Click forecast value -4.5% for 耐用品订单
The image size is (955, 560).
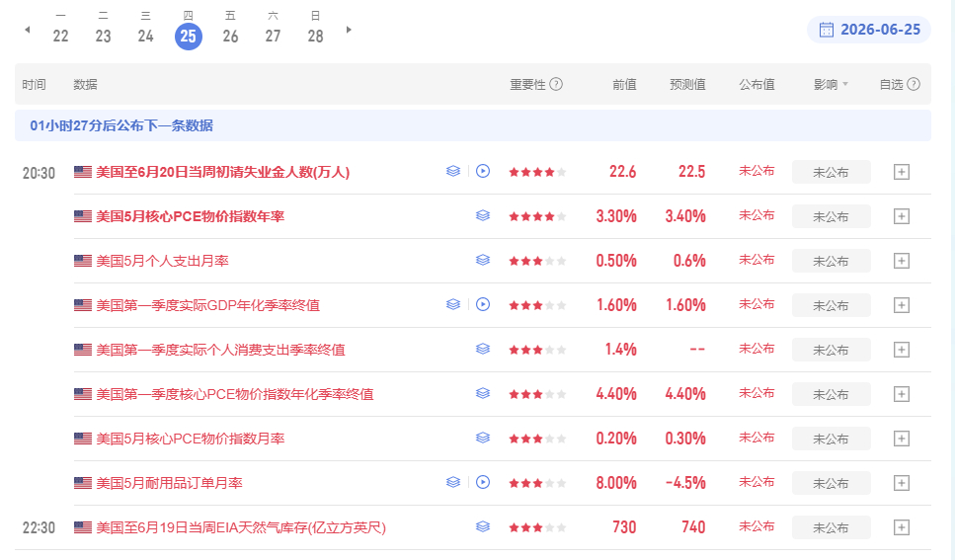685,483
